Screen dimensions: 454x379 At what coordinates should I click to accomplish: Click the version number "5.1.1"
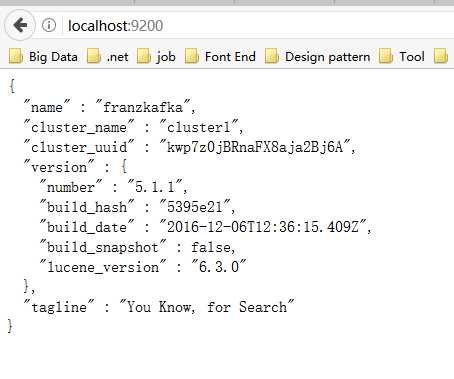coord(155,187)
